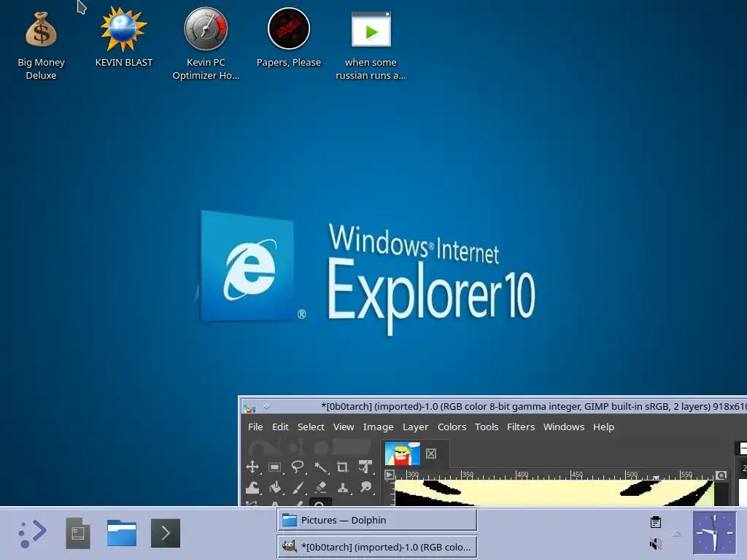Select the Crop tool in GIMP

click(x=343, y=467)
